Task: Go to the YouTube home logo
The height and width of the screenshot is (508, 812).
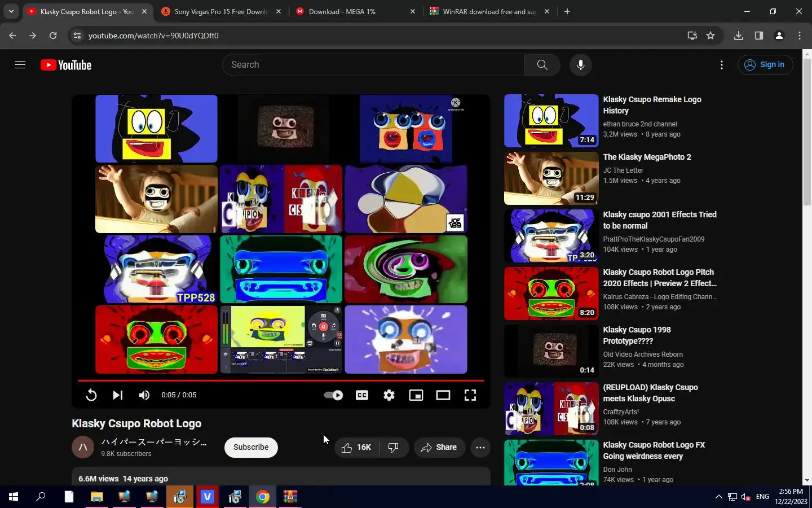Action: point(66,65)
